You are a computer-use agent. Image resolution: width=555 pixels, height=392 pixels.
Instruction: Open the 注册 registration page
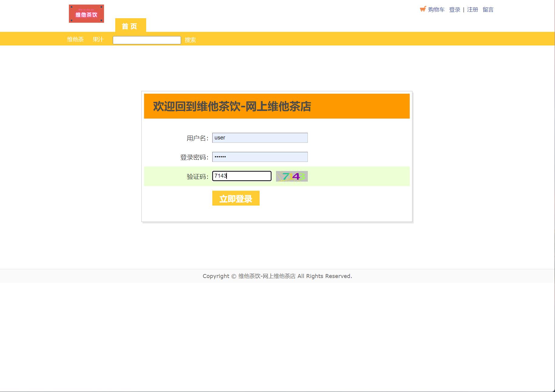[x=472, y=9]
